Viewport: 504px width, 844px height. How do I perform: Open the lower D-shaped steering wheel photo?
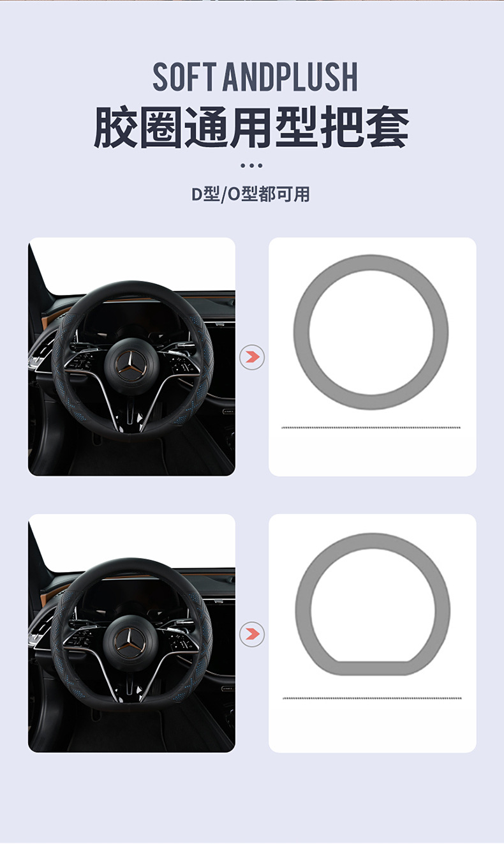[131, 633]
